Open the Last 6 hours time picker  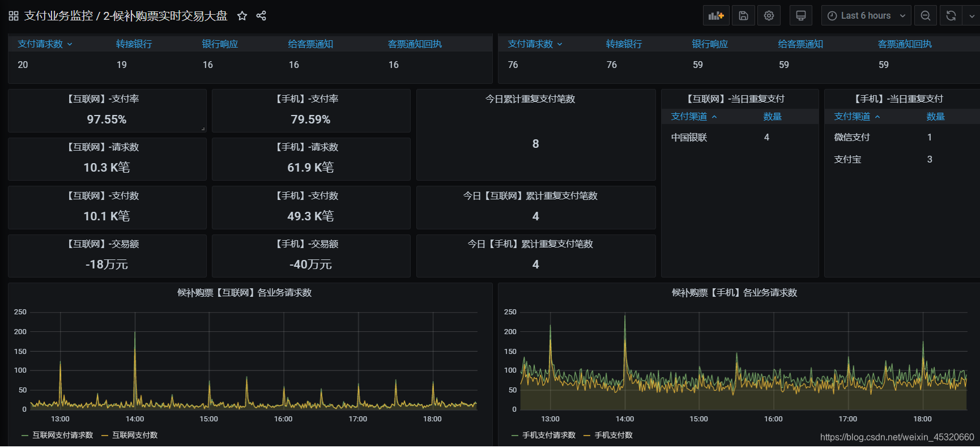866,16
